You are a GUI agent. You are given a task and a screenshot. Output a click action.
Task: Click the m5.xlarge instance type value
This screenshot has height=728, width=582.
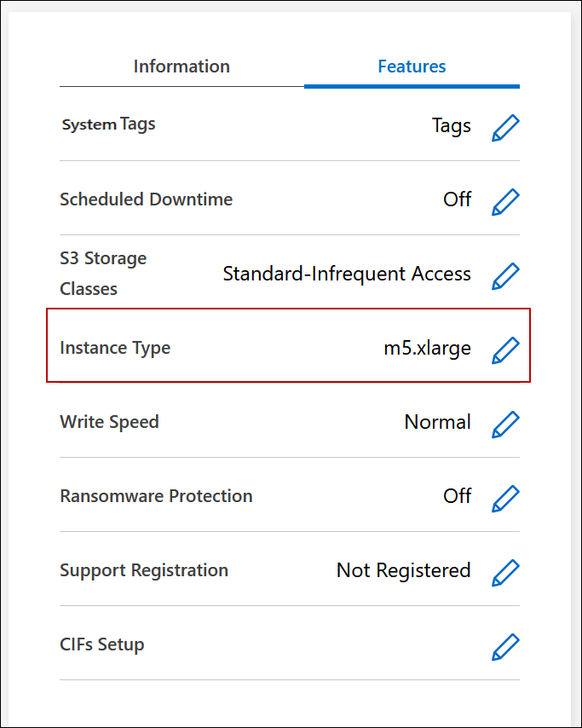click(427, 348)
